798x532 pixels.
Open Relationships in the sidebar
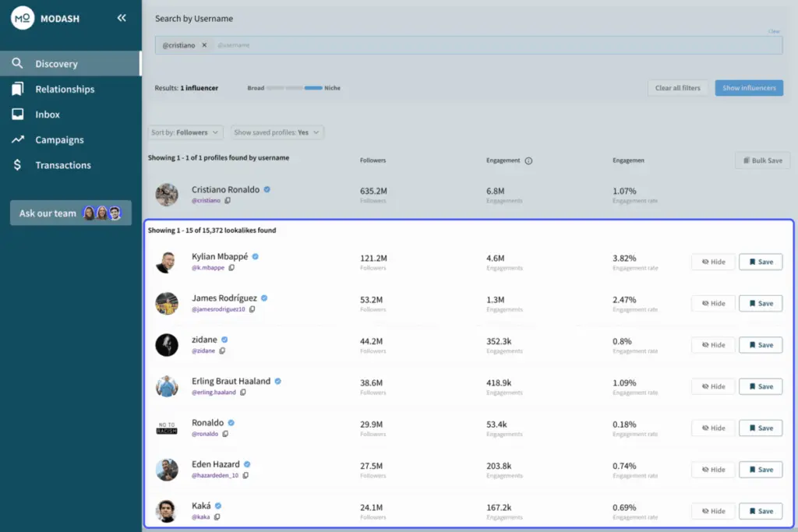pyautogui.click(x=65, y=90)
